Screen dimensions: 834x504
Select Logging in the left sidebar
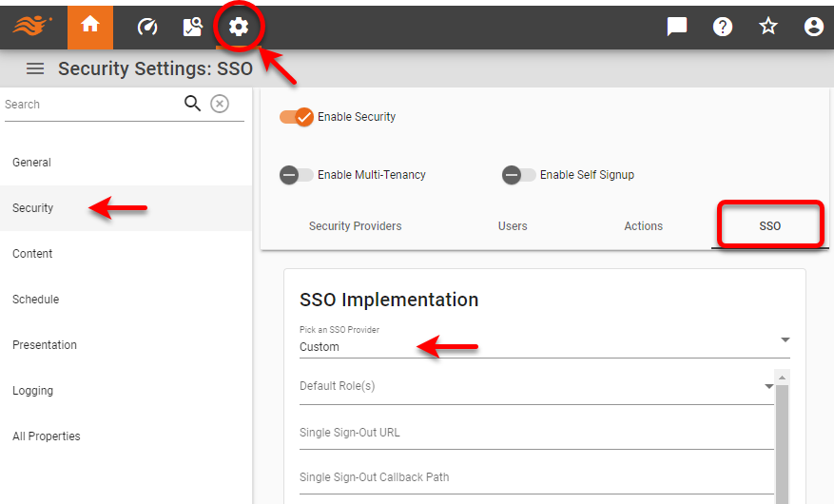point(32,391)
